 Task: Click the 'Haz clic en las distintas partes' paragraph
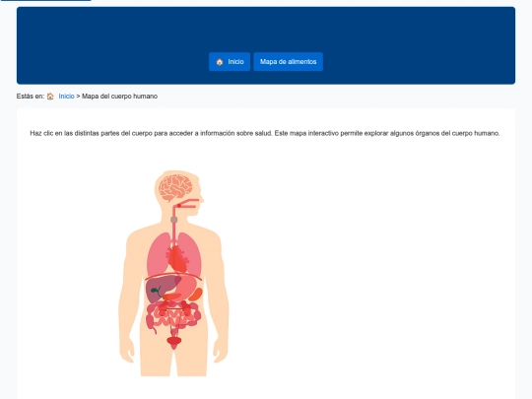coord(265,133)
